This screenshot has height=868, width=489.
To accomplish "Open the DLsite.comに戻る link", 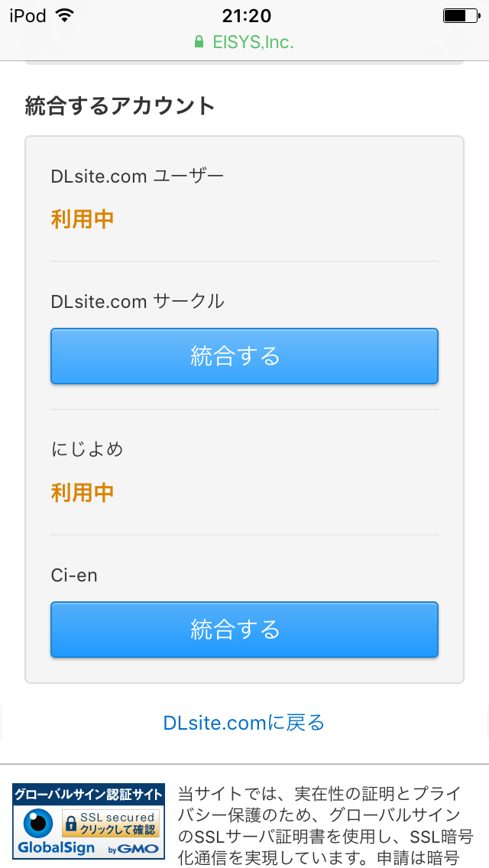I will click(244, 722).
